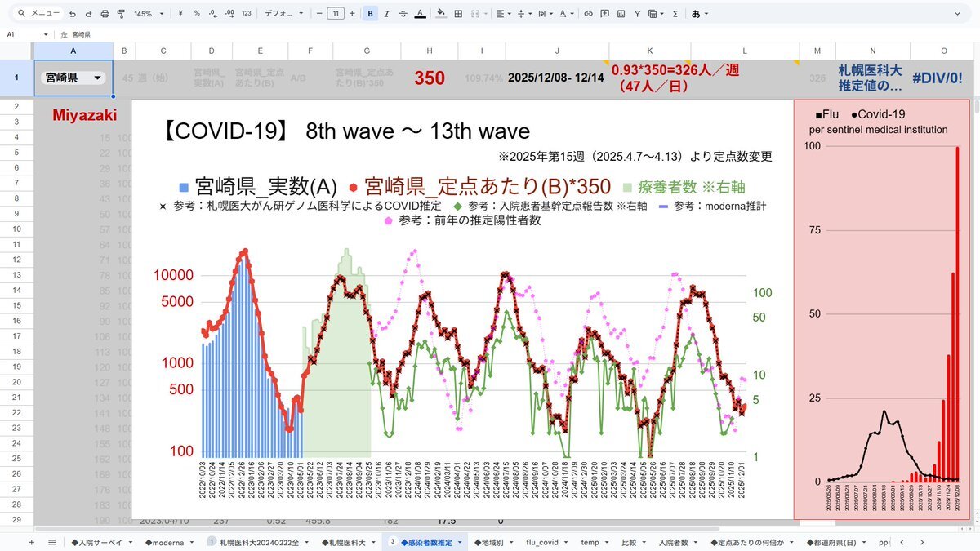Click the #DIV/0! error cell

pos(939,78)
